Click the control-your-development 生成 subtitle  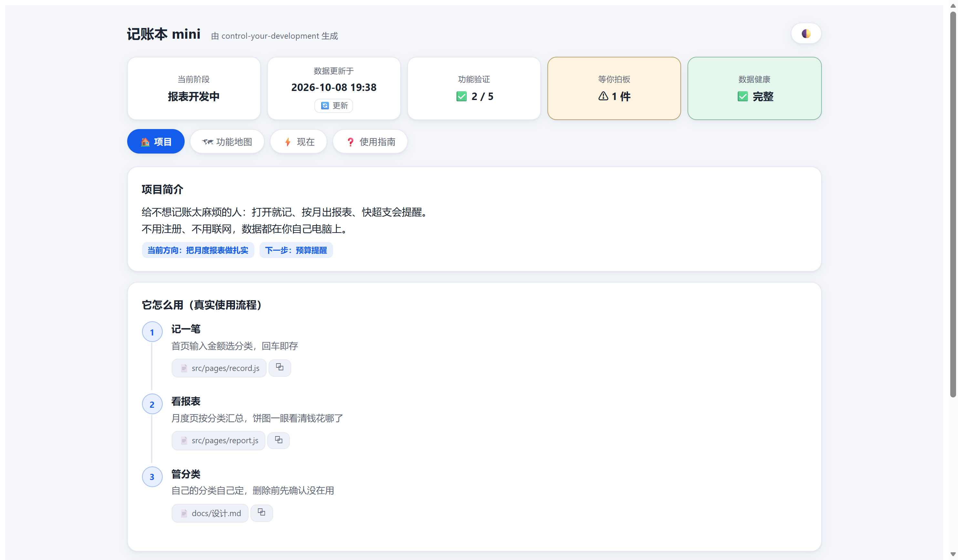(274, 36)
